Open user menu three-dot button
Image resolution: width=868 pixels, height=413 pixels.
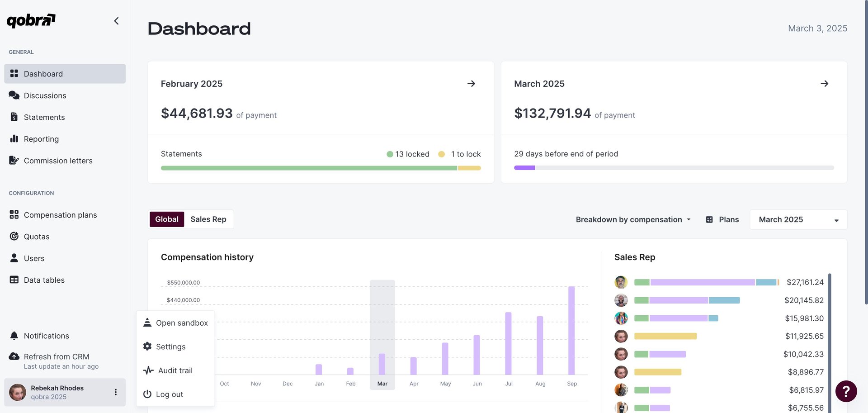(x=116, y=392)
